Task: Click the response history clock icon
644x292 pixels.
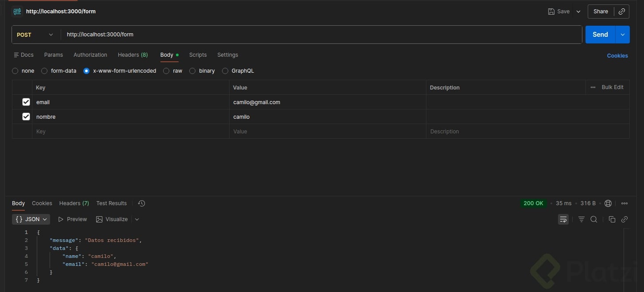Action: pos(141,203)
